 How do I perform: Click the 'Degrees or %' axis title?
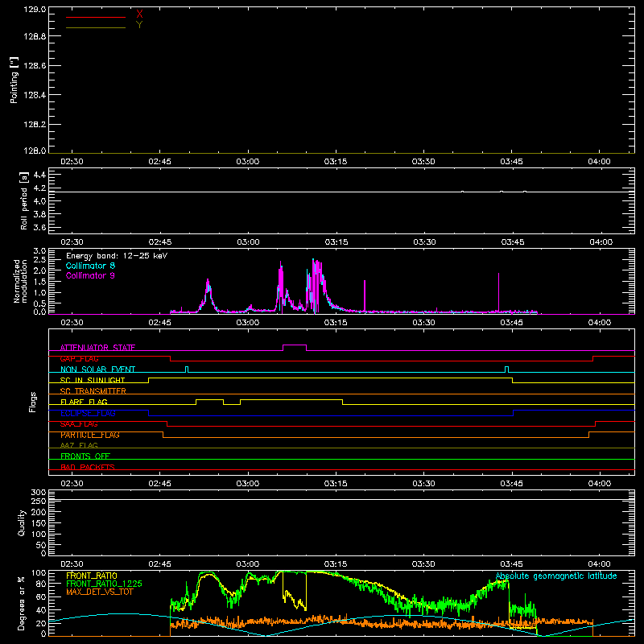[22, 604]
